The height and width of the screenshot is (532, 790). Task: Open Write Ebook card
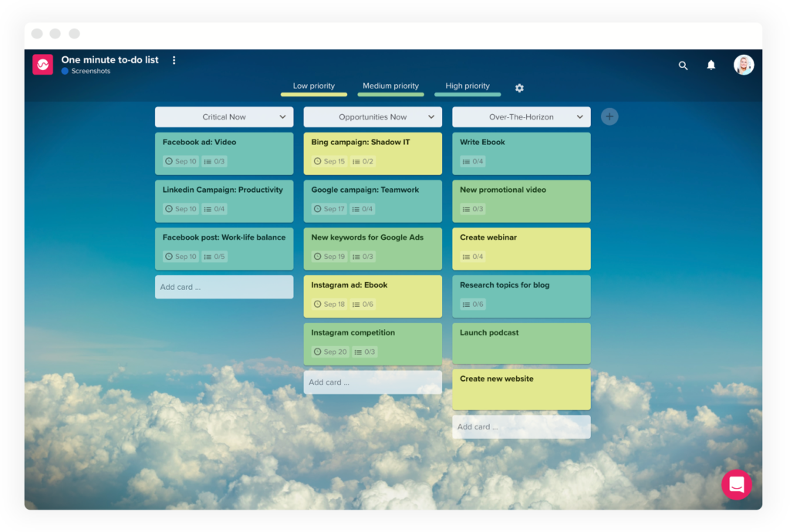click(x=522, y=153)
